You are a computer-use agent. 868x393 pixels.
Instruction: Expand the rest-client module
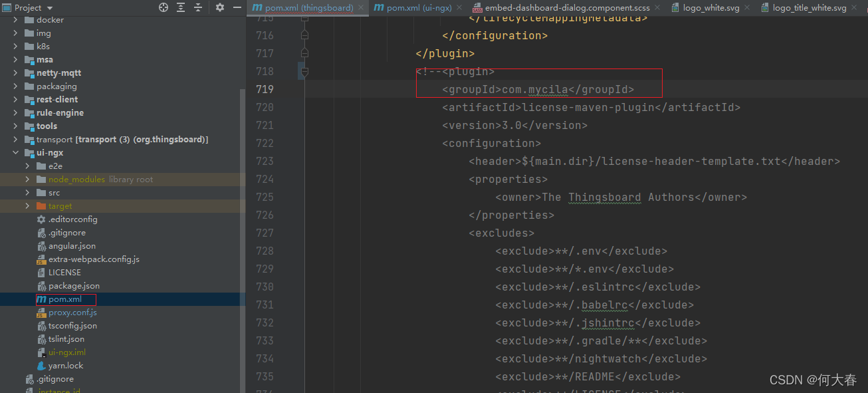click(16, 100)
